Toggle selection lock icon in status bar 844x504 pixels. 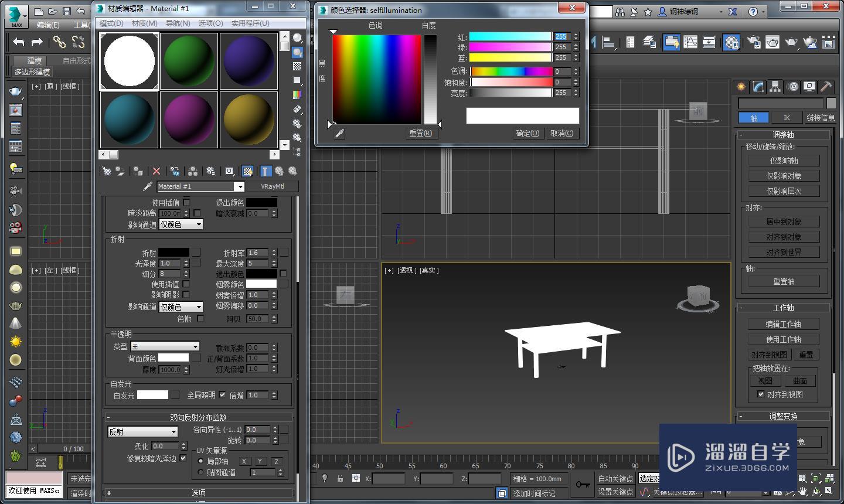(340, 478)
